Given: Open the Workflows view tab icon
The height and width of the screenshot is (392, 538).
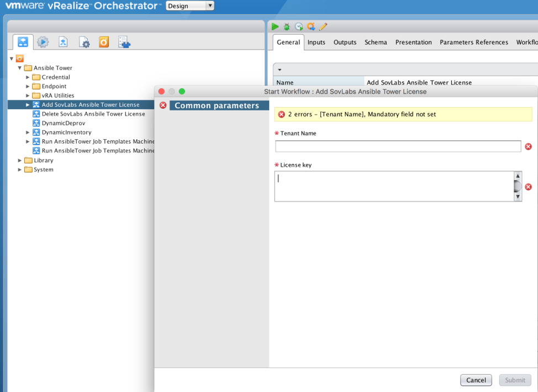Looking at the screenshot, I should 23,42.
